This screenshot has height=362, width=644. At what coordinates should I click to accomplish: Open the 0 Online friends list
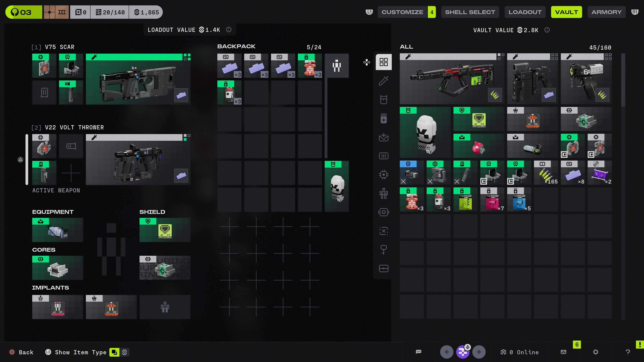tap(520, 352)
